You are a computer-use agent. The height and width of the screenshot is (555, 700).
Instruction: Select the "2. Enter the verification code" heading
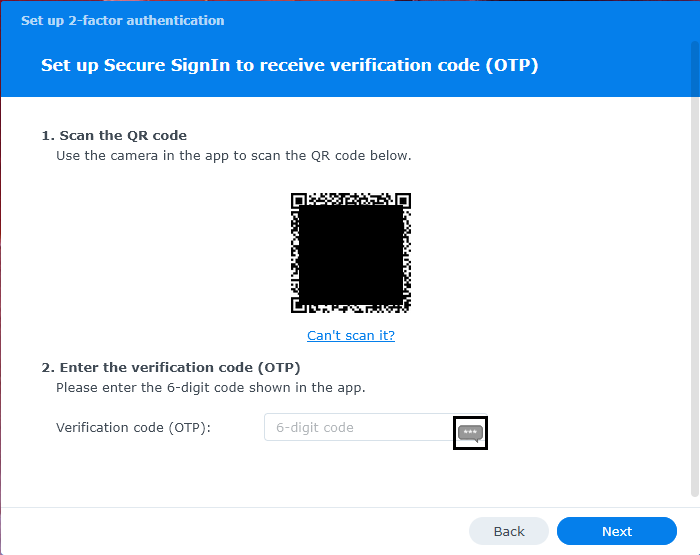click(171, 367)
